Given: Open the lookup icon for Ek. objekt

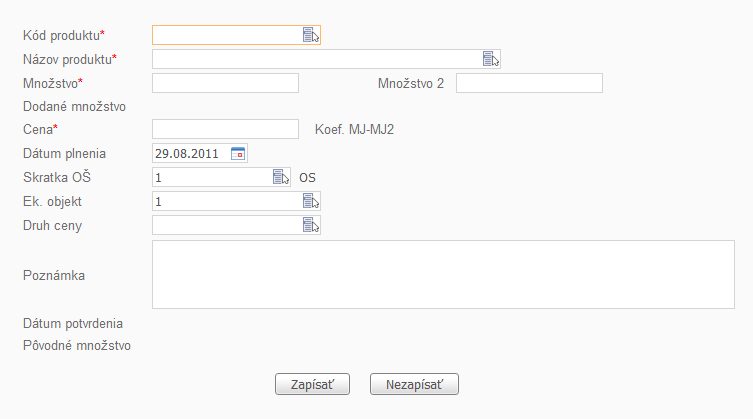Looking at the screenshot, I should point(311,201).
